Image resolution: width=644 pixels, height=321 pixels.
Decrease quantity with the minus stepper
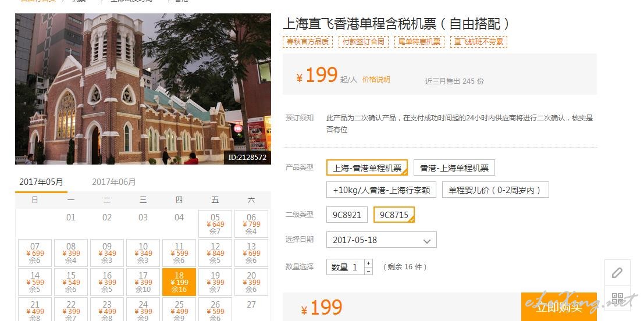click(x=368, y=271)
